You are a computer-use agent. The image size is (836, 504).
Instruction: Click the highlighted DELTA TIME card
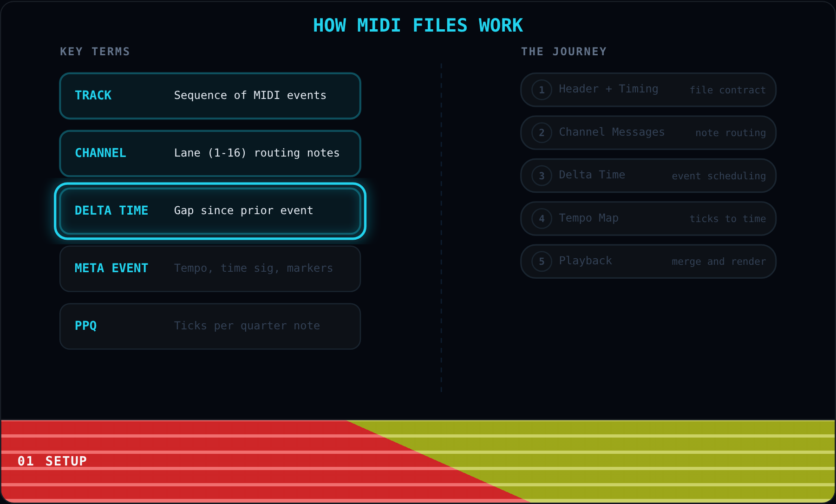tap(210, 211)
